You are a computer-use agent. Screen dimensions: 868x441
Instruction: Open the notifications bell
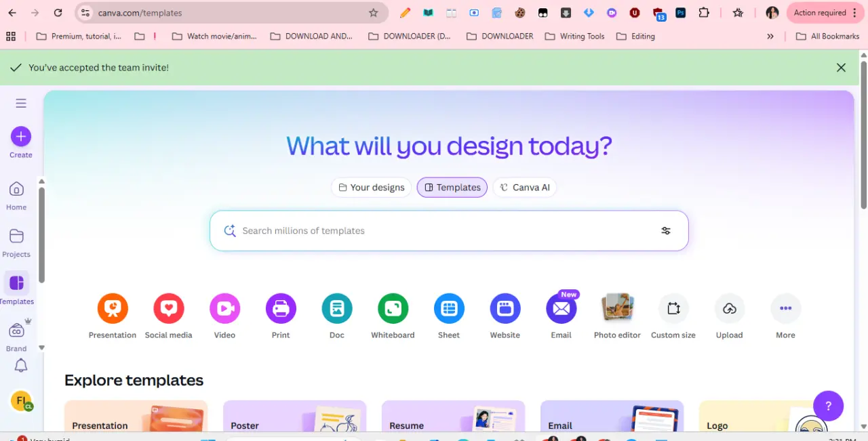point(21,366)
